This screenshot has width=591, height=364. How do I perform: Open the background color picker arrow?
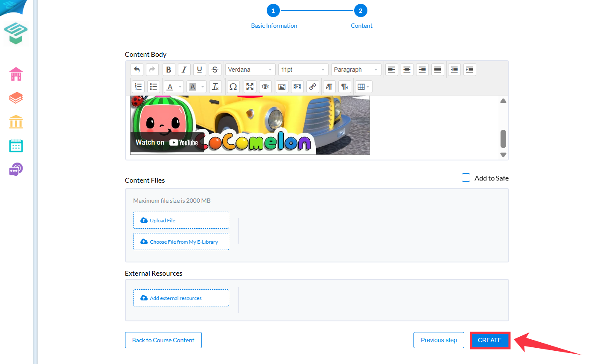203,87
